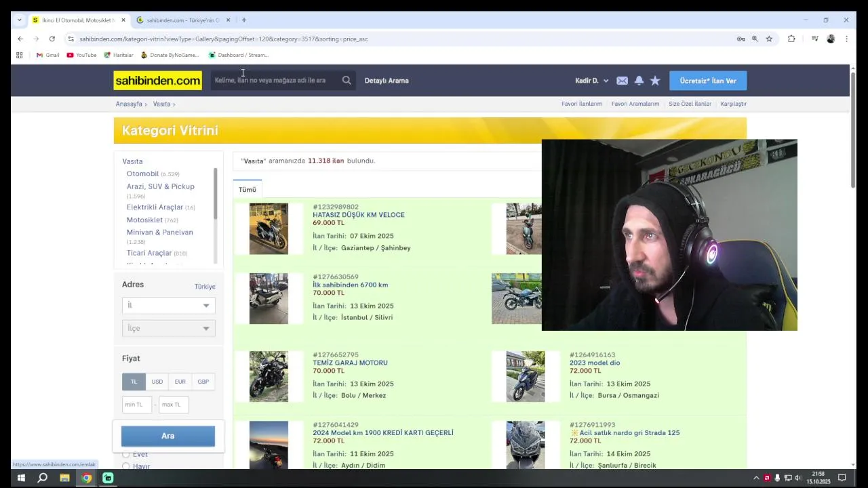This screenshot has width=868, height=488.
Task: Open the İl dropdown
Action: (x=168, y=305)
